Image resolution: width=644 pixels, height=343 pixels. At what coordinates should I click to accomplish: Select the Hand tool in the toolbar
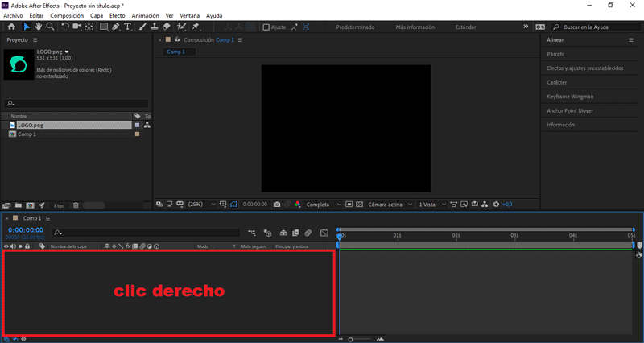(38, 27)
